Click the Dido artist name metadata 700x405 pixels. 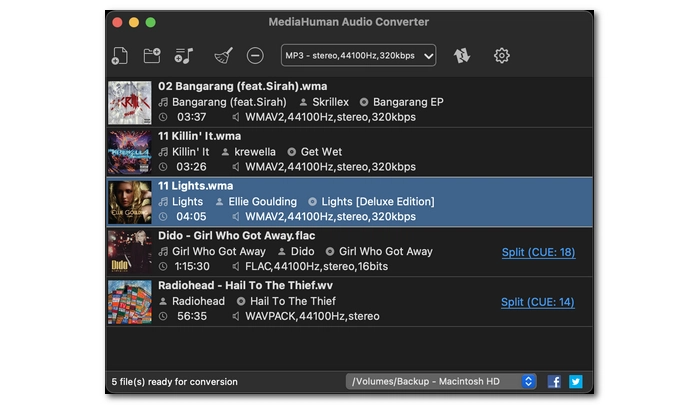click(x=303, y=251)
